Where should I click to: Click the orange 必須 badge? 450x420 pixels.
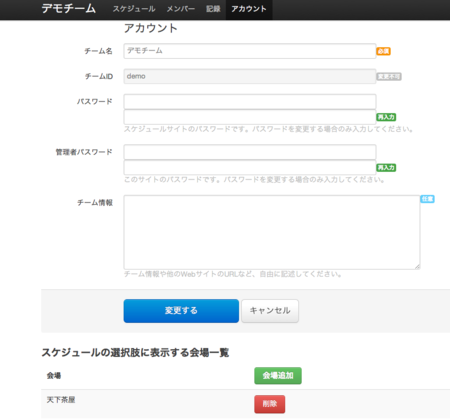tap(383, 51)
